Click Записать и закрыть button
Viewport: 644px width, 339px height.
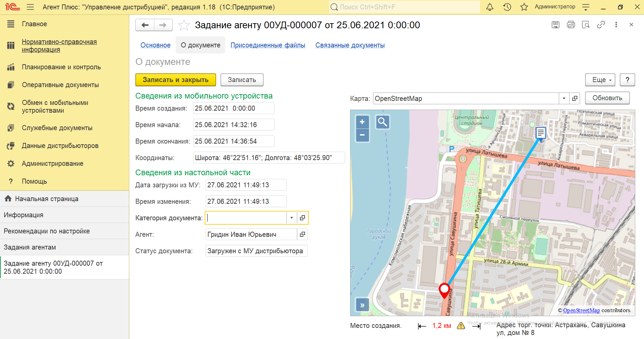tap(176, 80)
